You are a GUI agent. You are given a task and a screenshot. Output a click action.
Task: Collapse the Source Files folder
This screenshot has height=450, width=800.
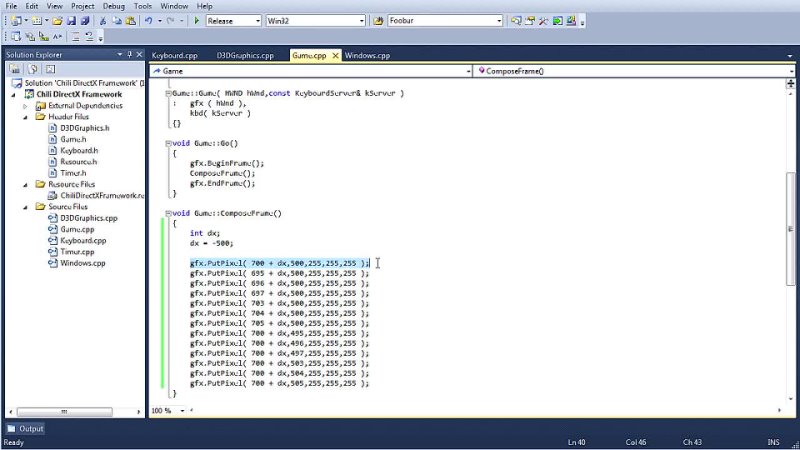[x=25, y=207]
